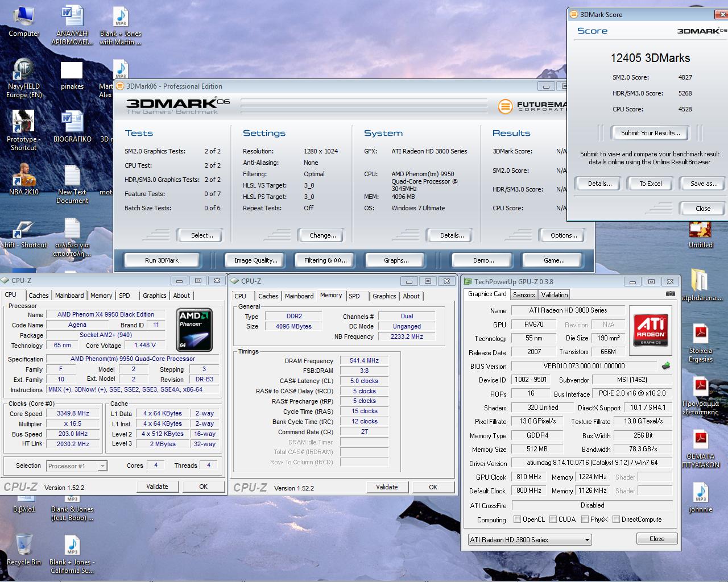Open the SPD tab in memory CPU-Z window
Screen dimensions: 728x582
354,296
